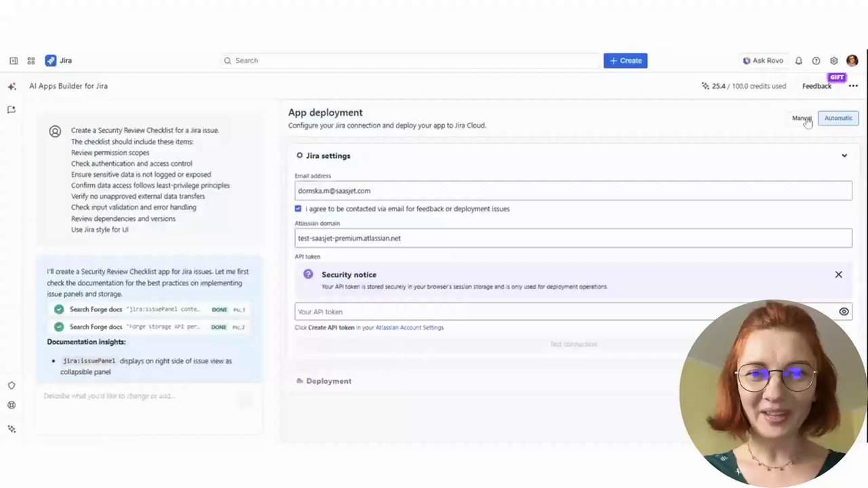Click the 25.4 / 100.0 credits used text
Screen dimensions: 868x488
click(x=749, y=86)
